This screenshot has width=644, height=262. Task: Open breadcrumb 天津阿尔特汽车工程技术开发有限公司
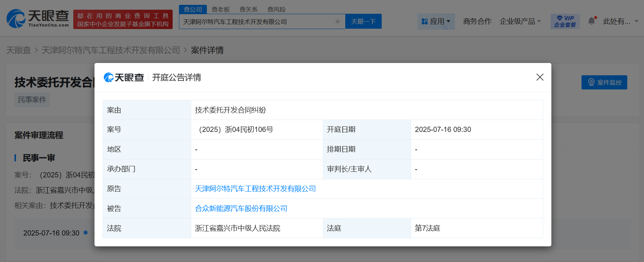coord(111,50)
